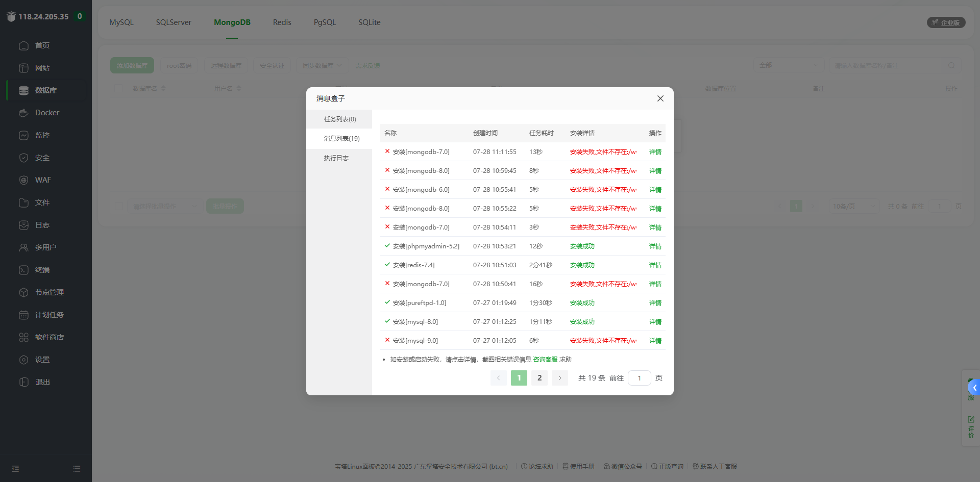Image resolution: width=980 pixels, height=482 pixels.
Task: Click the page number jump input field
Action: coord(639,378)
